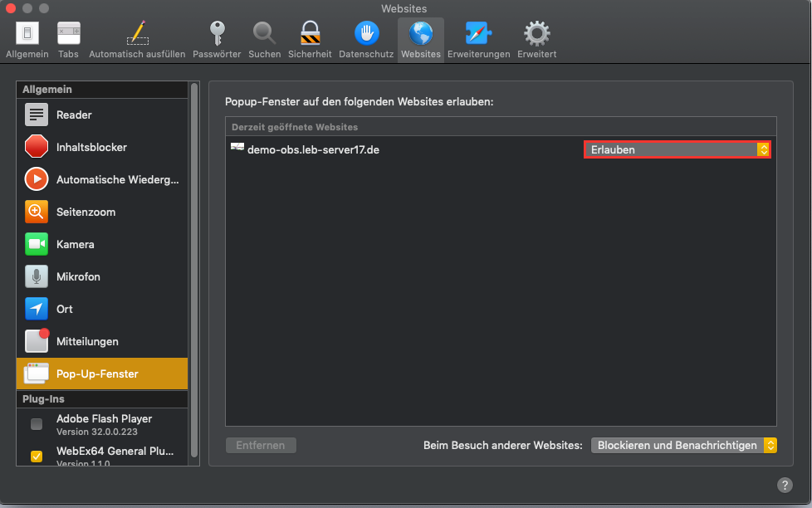This screenshot has height=508, width=812.
Task: Uncheck the WebEx64 General Plugin checkbox
Action: click(x=37, y=456)
